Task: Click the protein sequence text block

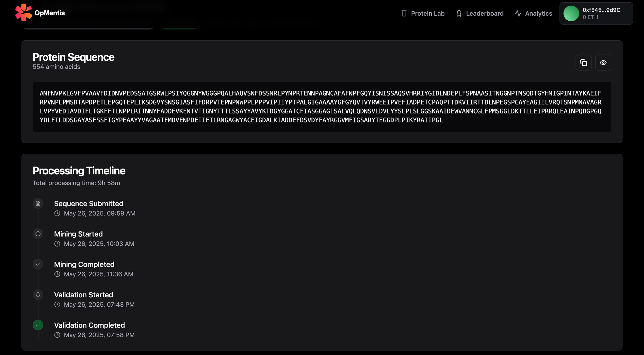Action: 321,107
